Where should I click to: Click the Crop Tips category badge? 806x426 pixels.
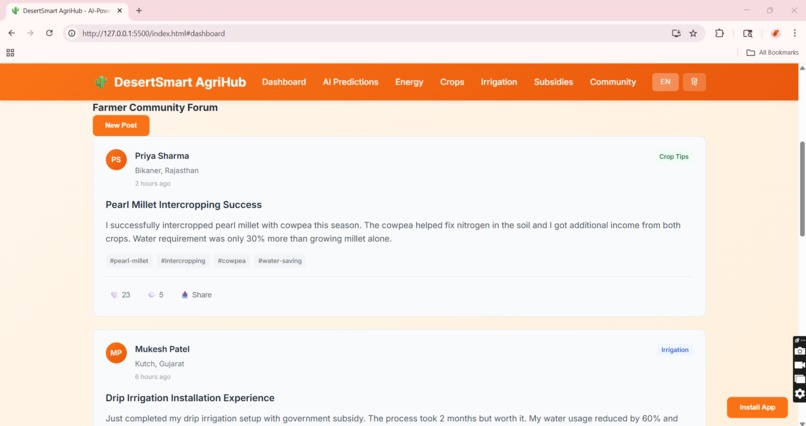click(x=674, y=157)
